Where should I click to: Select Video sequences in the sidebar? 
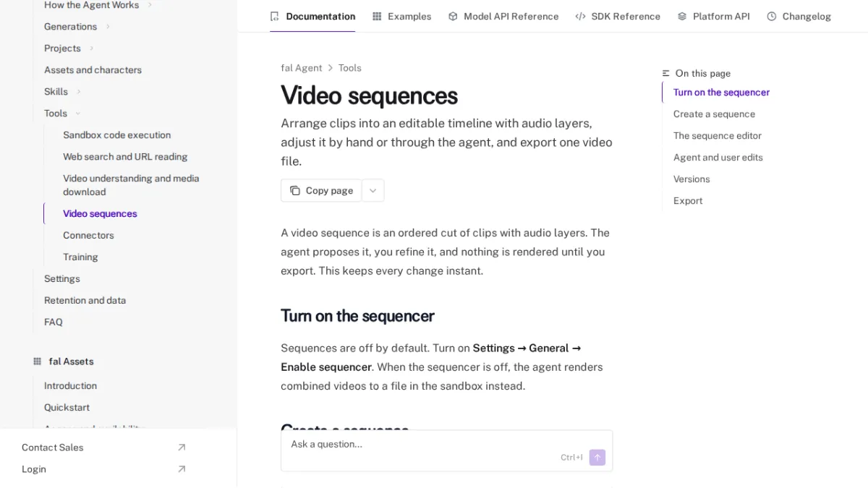(x=100, y=214)
